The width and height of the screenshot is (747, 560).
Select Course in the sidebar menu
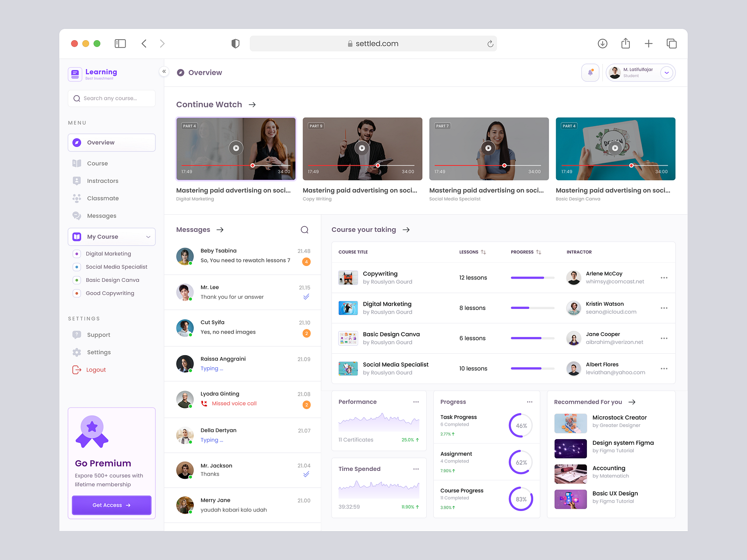click(x=98, y=163)
